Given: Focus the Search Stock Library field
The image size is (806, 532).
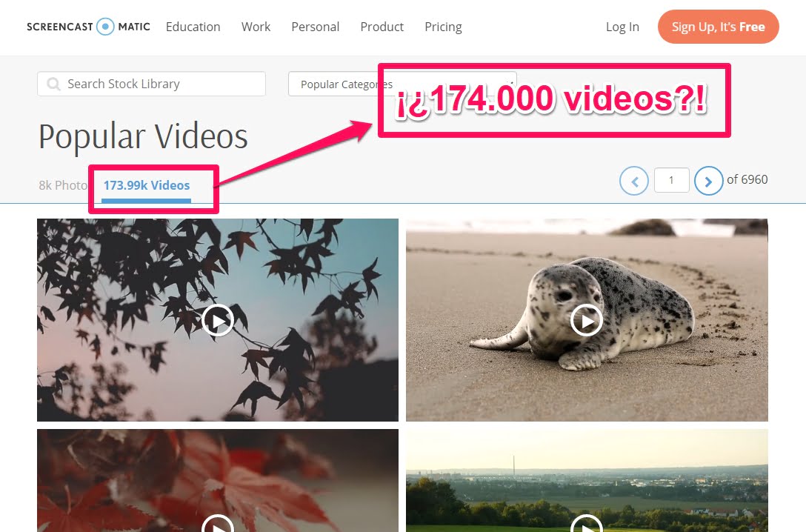Looking at the screenshot, I should pos(151,84).
